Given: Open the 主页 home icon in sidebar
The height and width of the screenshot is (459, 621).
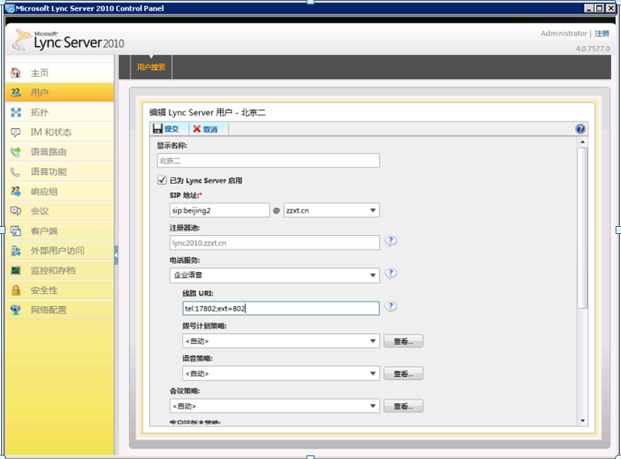Looking at the screenshot, I should [15, 73].
